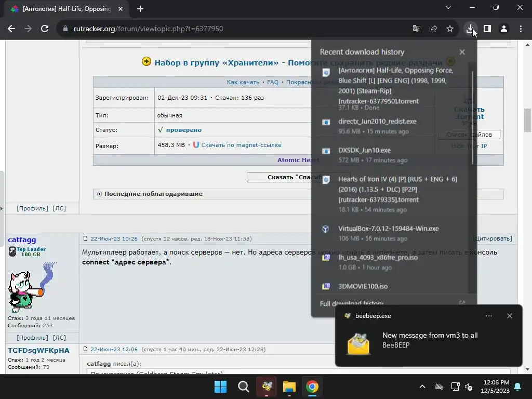Open catfagg's ЛС link
This screenshot has height=399, width=532.
[x=59, y=338]
